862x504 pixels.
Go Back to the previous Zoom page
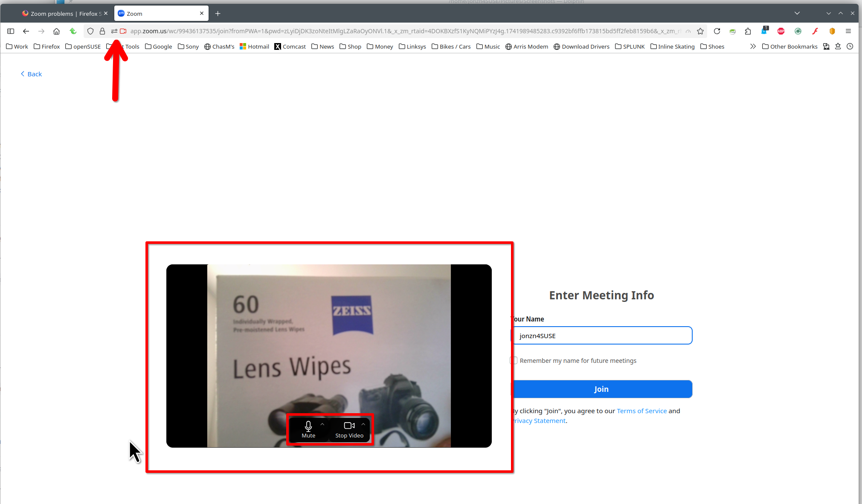click(31, 74)
